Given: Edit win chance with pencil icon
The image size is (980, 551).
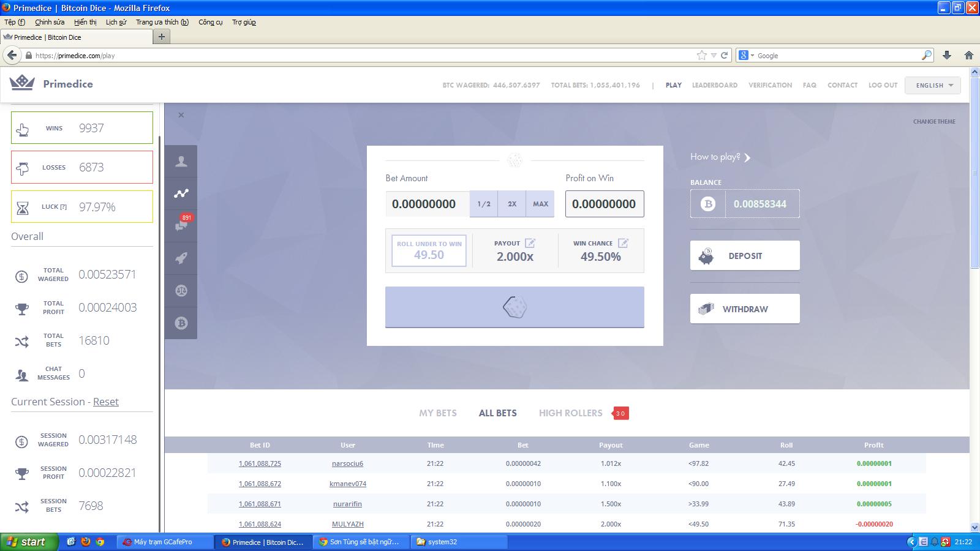Looking at the screenshot, I should (623, 243).
